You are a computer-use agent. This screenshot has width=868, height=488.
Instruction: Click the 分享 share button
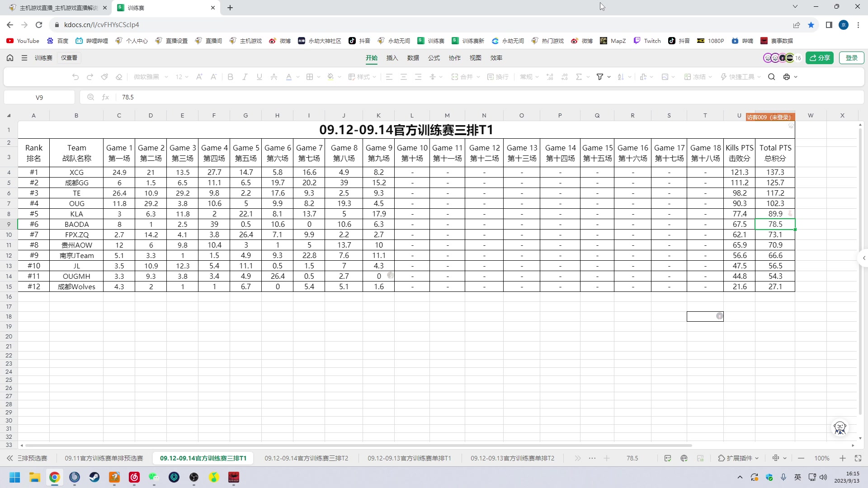(x=820, y=58)
